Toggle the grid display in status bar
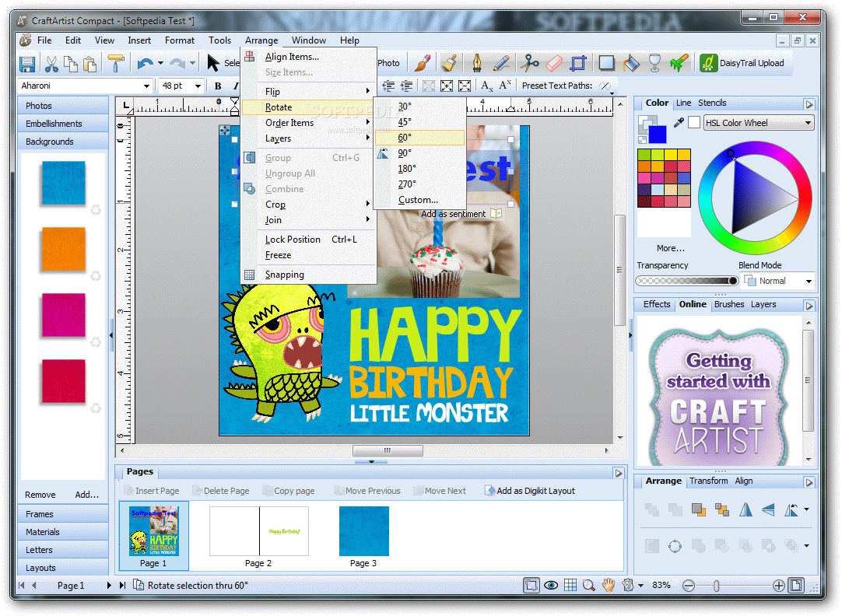 (x=570, y=586)
